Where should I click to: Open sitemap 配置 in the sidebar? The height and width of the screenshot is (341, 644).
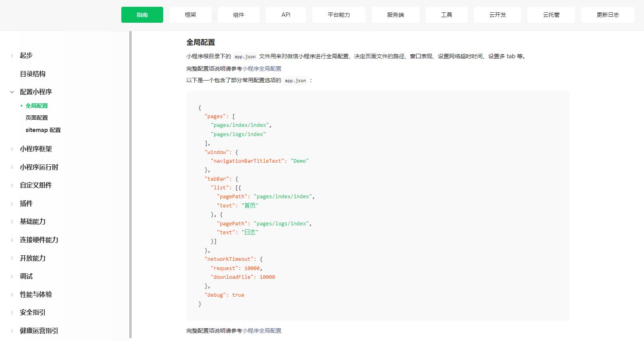43,130
